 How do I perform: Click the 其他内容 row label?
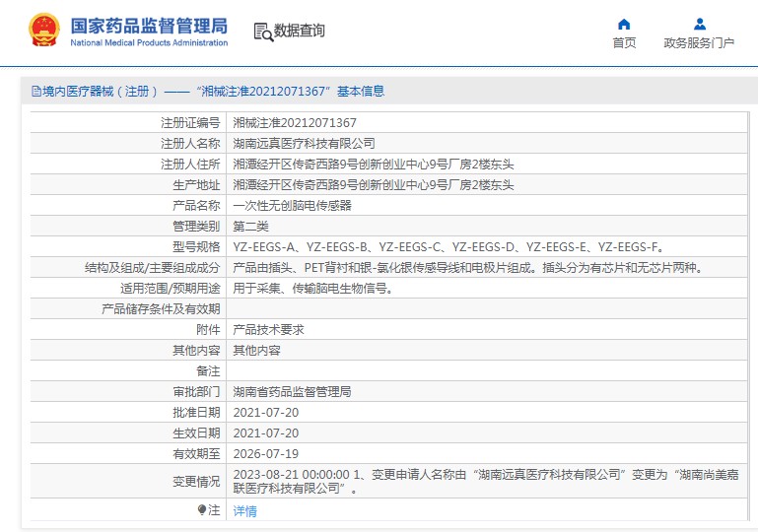coord(196,351)
